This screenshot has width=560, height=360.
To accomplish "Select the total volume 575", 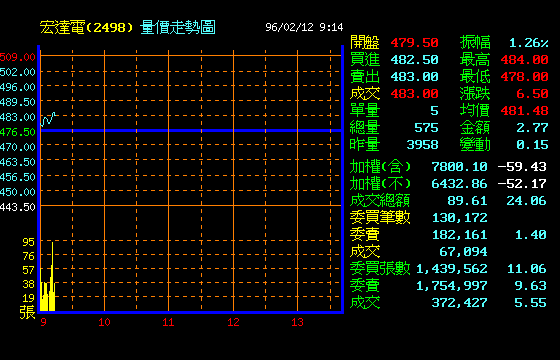I will [426, 128].
